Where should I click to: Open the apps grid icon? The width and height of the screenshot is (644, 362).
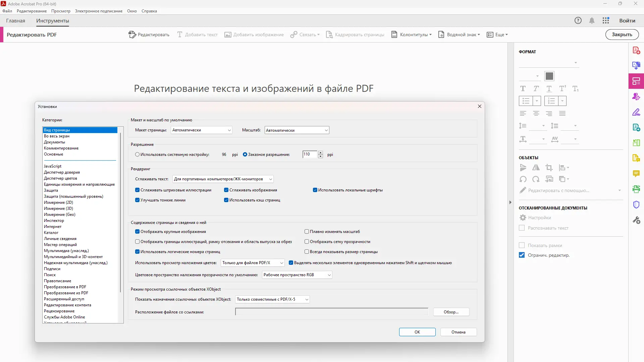[605, 20]
